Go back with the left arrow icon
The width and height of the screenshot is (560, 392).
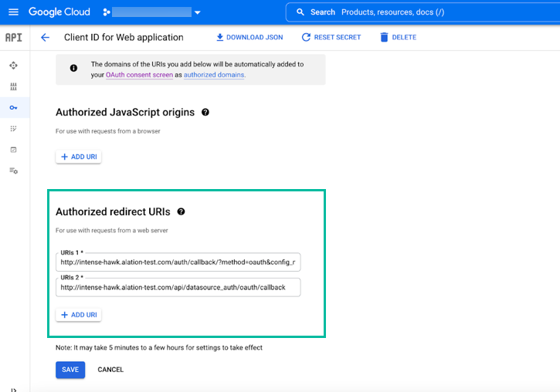[45, 38]
